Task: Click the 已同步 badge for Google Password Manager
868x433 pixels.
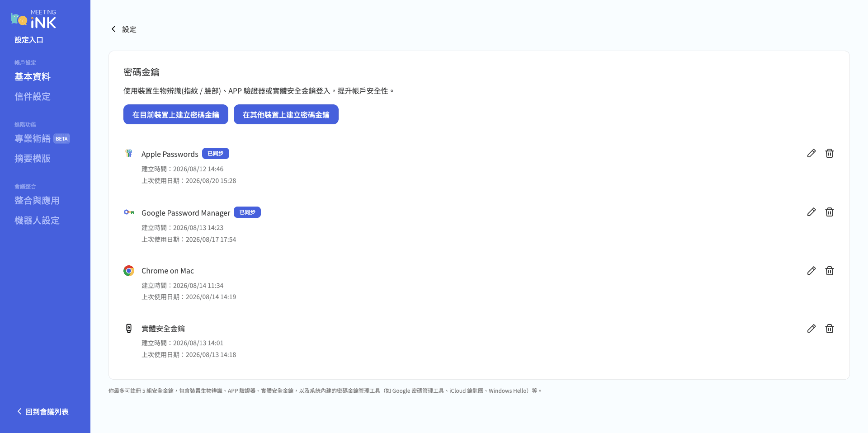Action: 247,212
